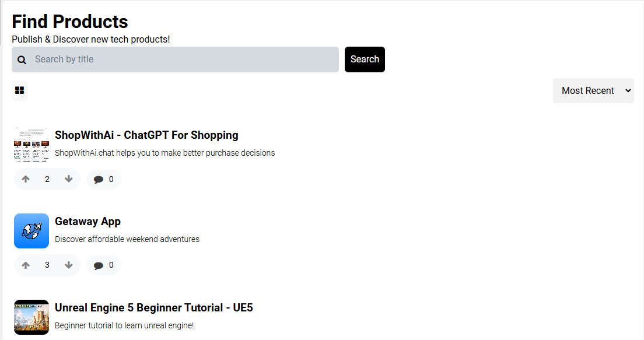
Task: Downvote ShopWithAi product
Action: click(69, 179)
